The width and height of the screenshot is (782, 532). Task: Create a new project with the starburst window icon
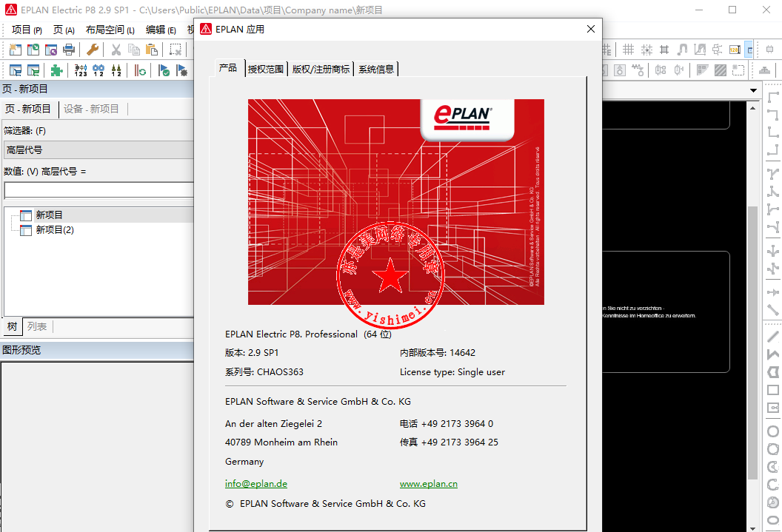[x=15, y=50]
